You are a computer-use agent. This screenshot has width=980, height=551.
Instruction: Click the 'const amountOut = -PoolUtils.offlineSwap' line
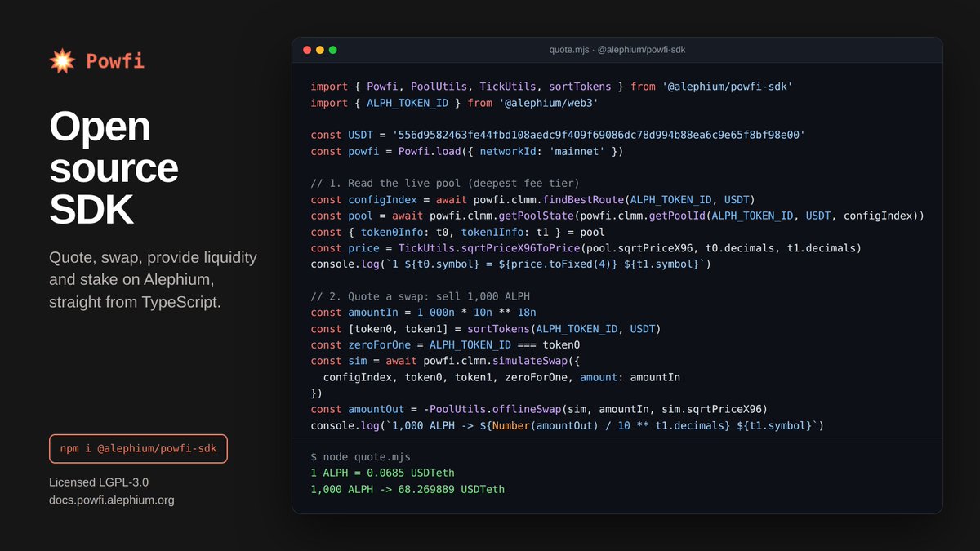pyautogui.click(x=539, y=410)
